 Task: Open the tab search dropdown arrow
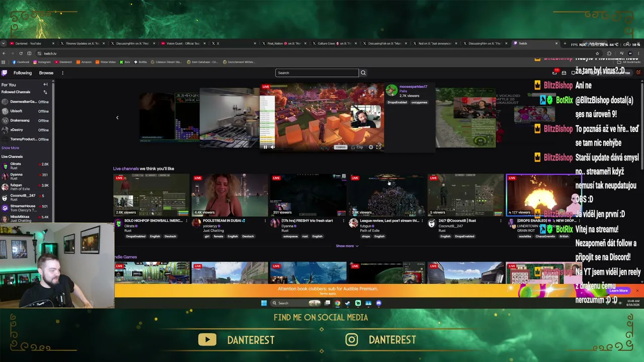[x=4, y=43]
